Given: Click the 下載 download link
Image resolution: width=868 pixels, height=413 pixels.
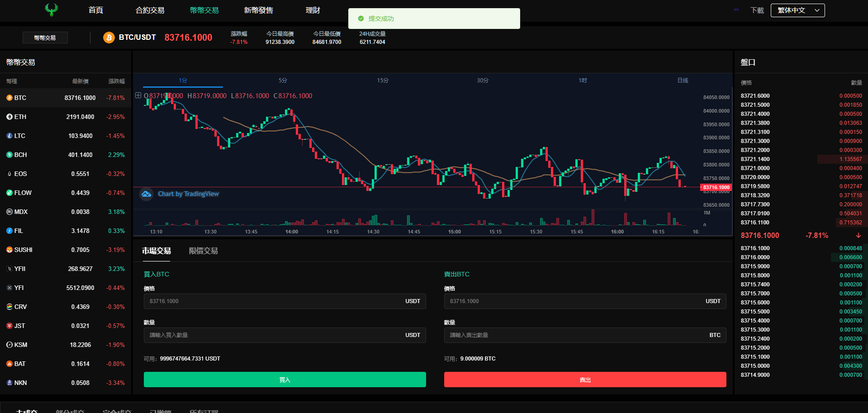Looking at the screenshot, I should point(757,10).
